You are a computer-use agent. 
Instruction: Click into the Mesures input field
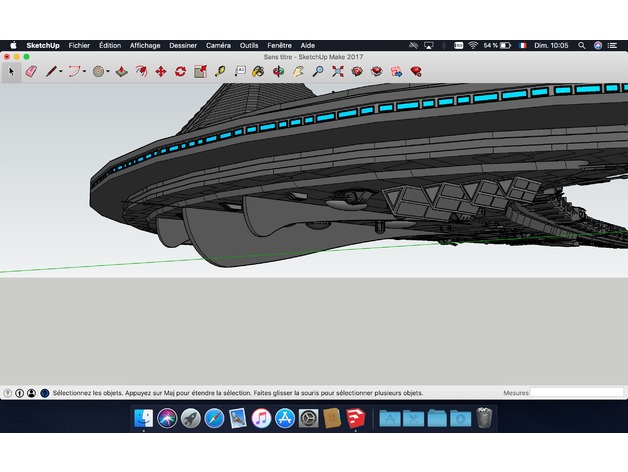pyautogui.click(x=577, y=392)
